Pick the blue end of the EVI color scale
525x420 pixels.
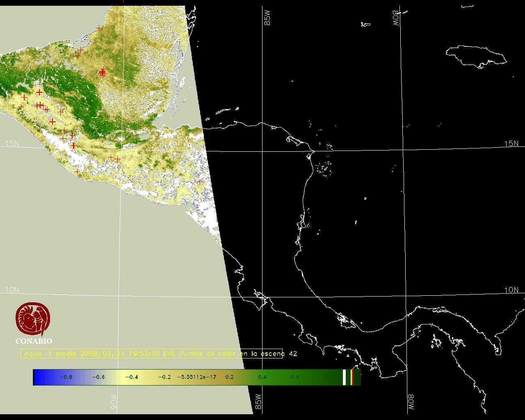(39, 377)
